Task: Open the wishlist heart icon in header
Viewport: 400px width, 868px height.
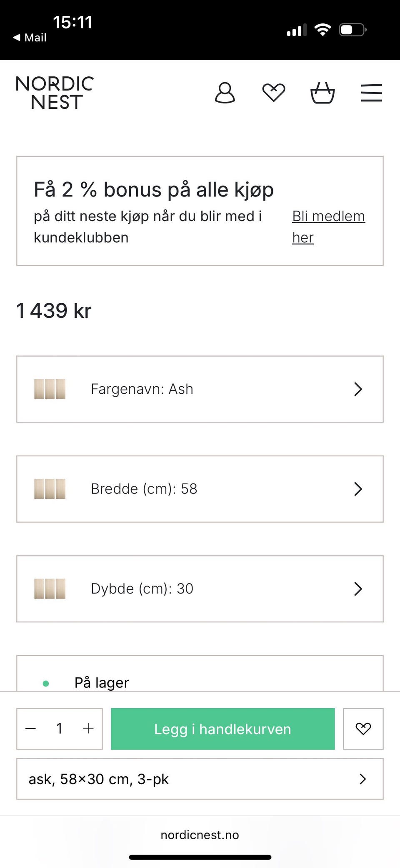Action: pos(274,93)
